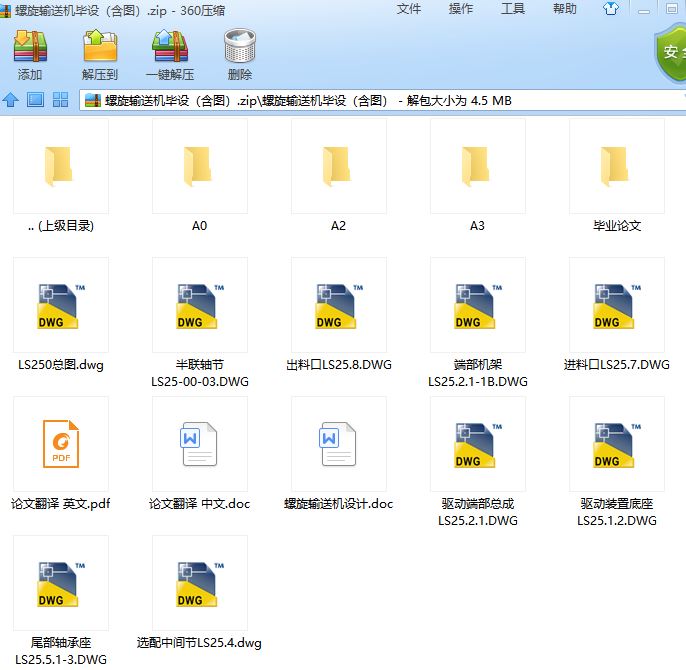Open the skin (shirt) icon in the title bar
Screen dimensions: 686x670
[611, 8]
